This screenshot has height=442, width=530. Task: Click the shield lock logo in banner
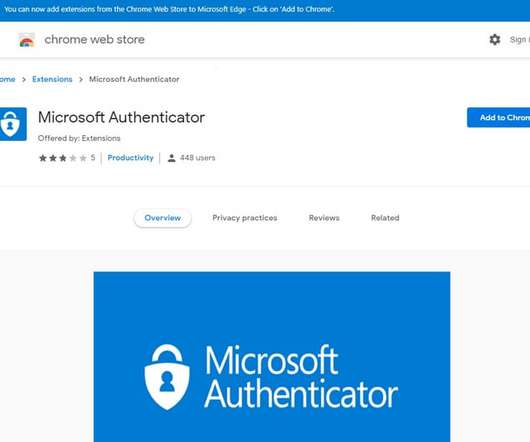click(x=167, y=377)
